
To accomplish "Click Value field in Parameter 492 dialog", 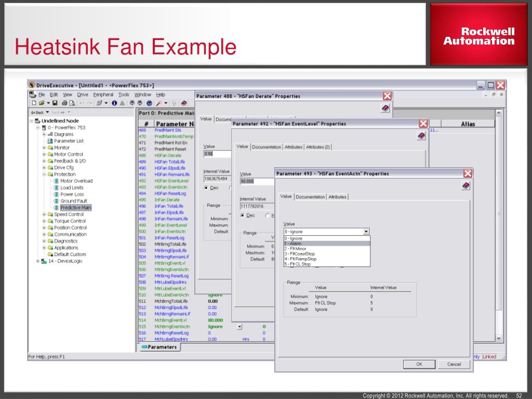I will [257, 181].
